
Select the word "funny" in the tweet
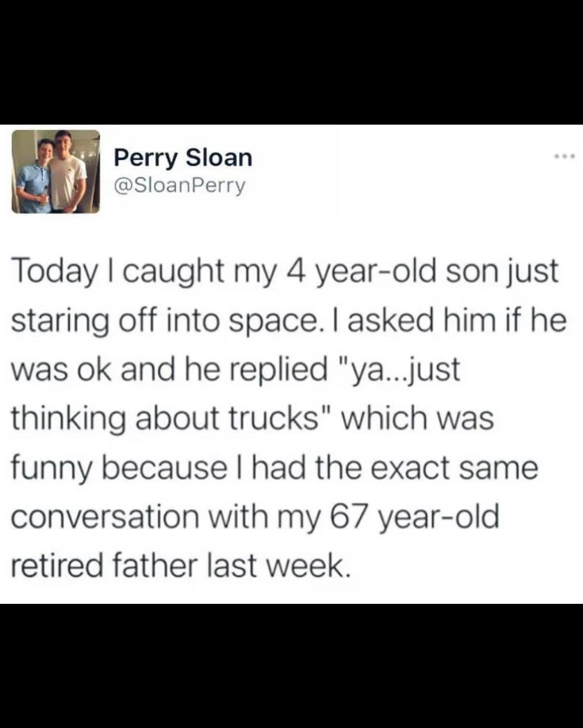click(50, 469)
